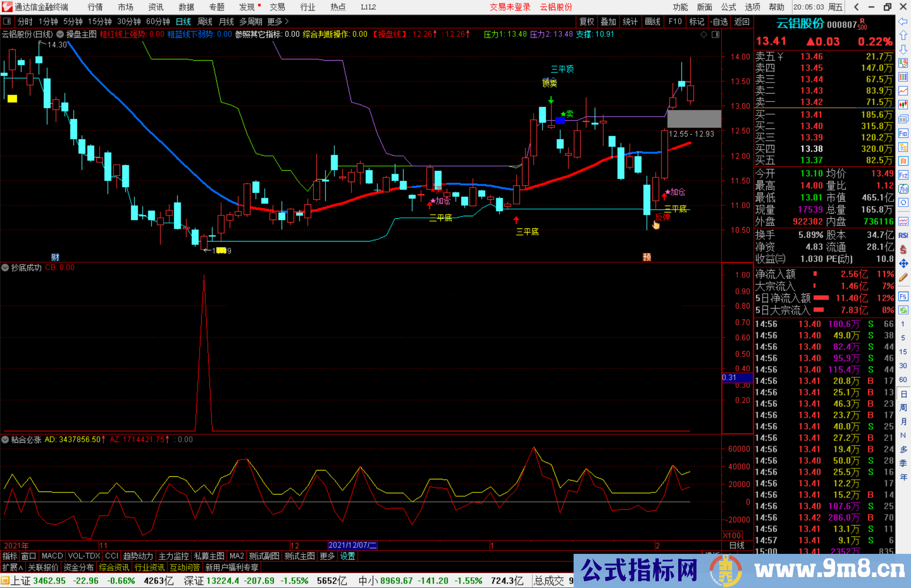Click the back arrow sidebar icon
Image resolution: width=911 pixels, height=588 pixels.
[x=903, y=21]
